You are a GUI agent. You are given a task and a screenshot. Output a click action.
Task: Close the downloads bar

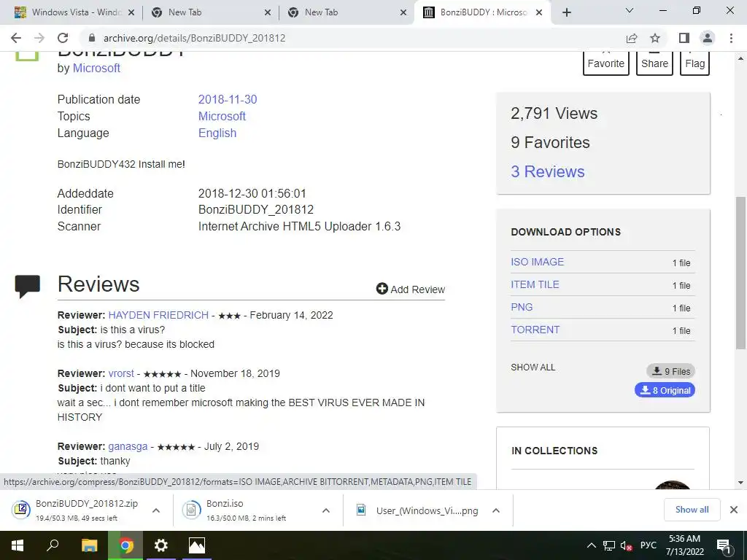pyautogui.click(x=734, y=510)
